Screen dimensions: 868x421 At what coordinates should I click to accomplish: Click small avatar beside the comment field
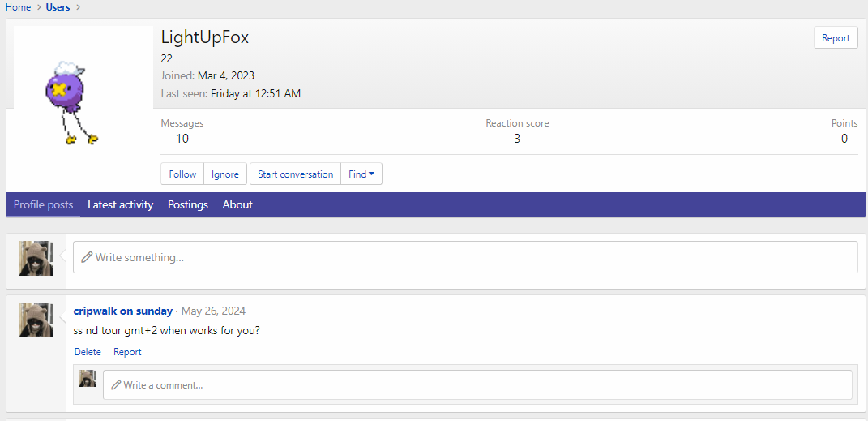(x=87, y=378)
